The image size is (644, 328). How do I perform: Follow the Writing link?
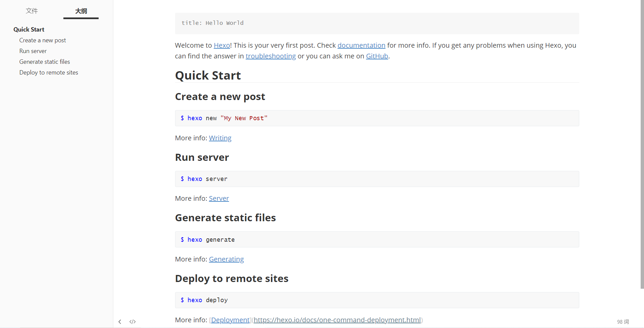pos(220,138)
